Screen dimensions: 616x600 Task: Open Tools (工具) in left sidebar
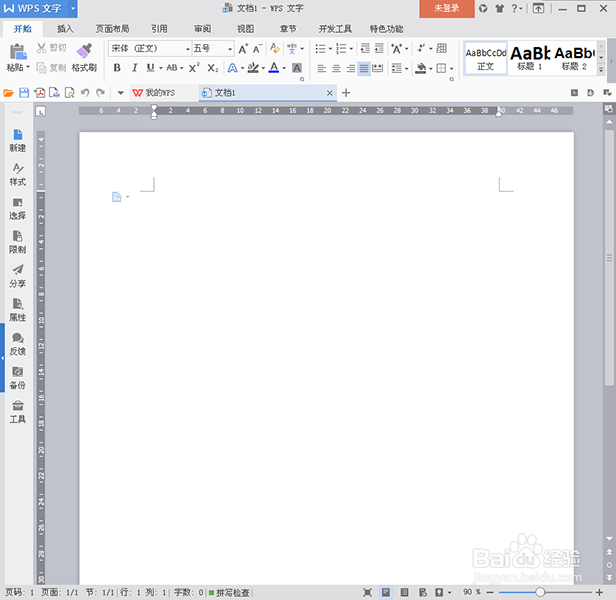[x=18, y=411]
